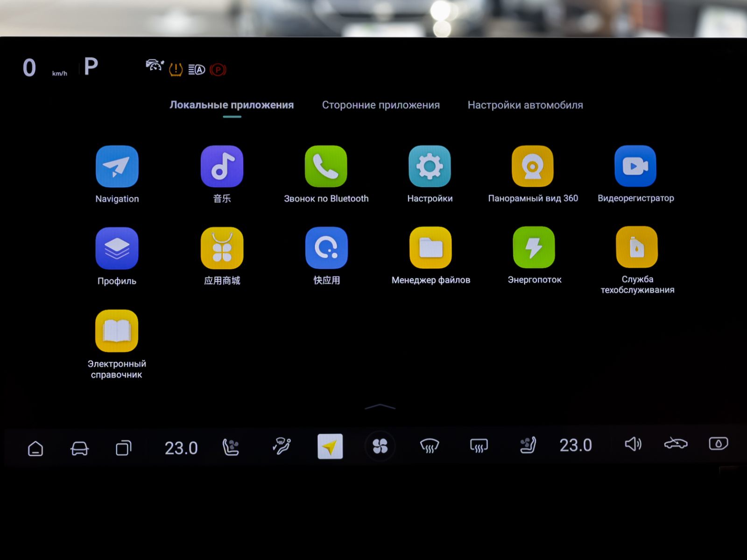Open Служба техобслуживания service app
Screen dimensions: 747x560
(x=637, y=247)
